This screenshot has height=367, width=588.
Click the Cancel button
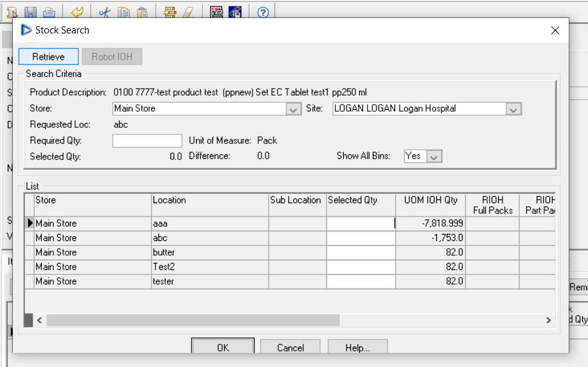pos(290,348)
